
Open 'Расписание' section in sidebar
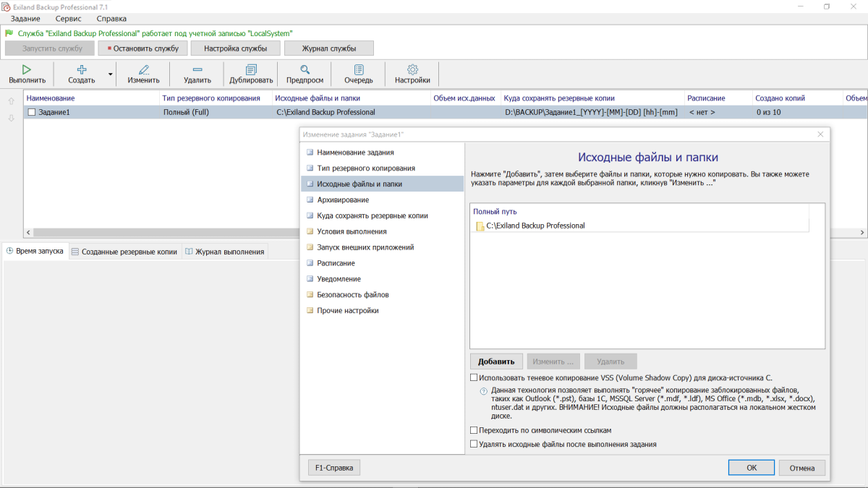click(336, 263)
